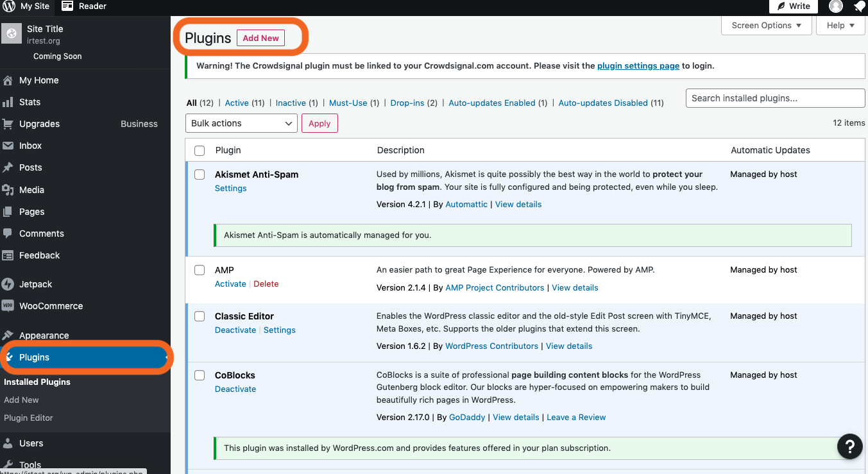
Task: Check the AMP plugin checkbox
Action: 200,270
